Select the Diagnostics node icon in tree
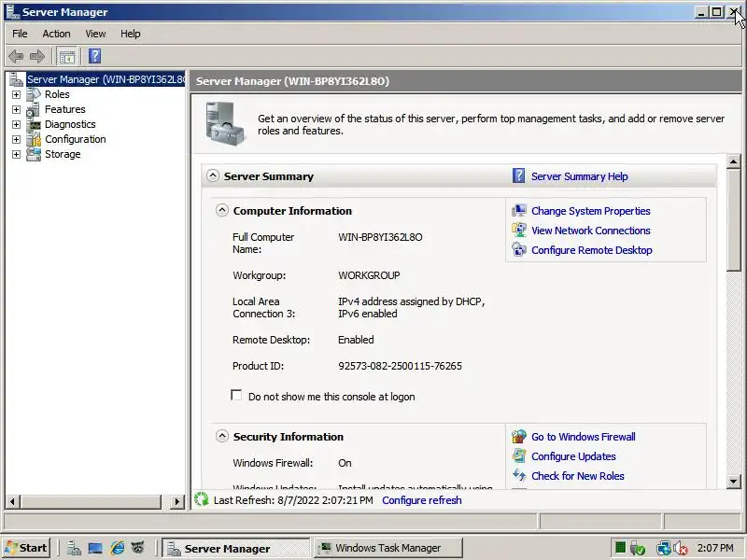 point(34,125)
